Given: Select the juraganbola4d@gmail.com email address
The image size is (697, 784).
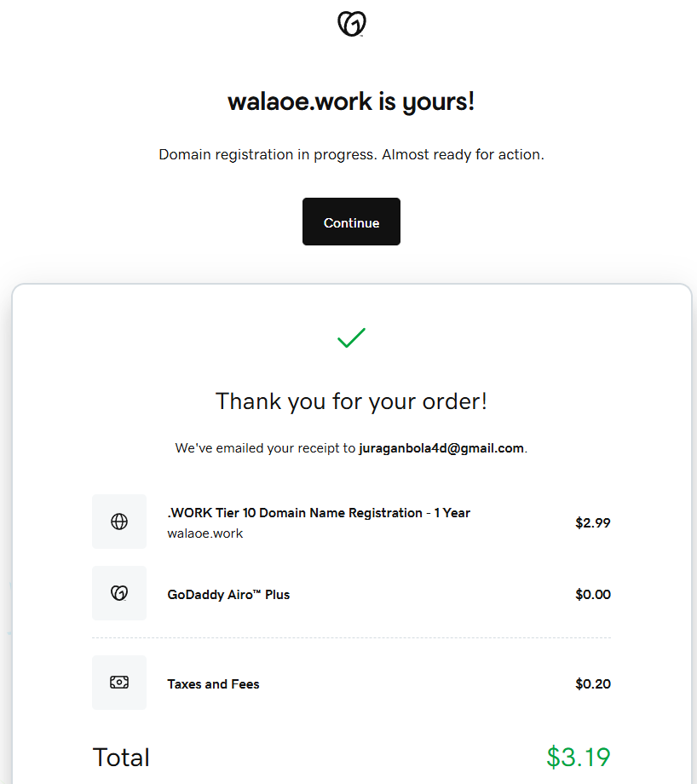Looking at the screenshot, I should (x=441, y=448).
